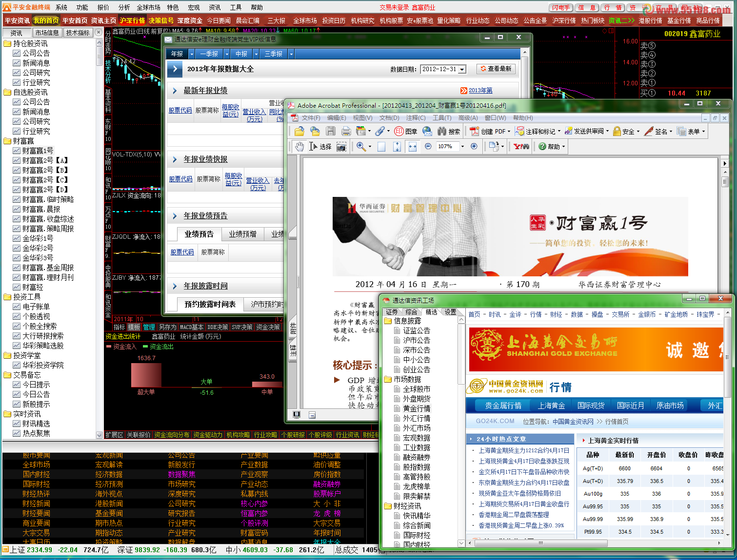737x560 pixels.
Task: Select the 综合 tab in 资讯工场
Action: (411, 312)
